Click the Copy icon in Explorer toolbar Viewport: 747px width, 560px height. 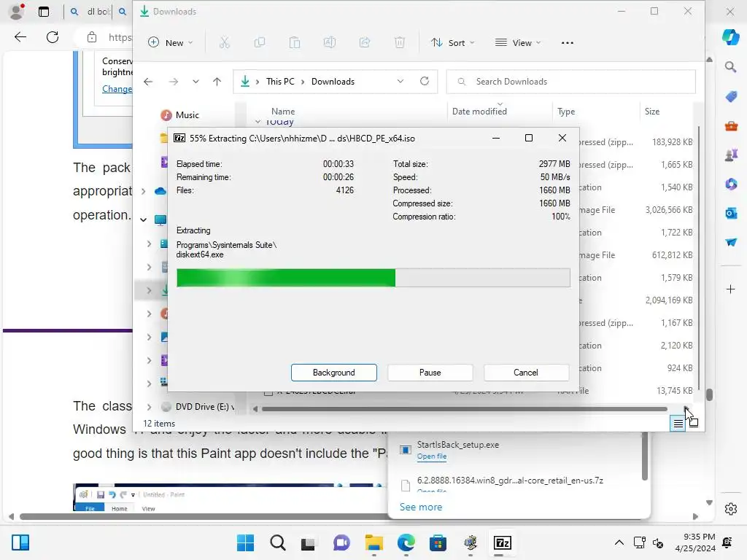coord(260,43)
